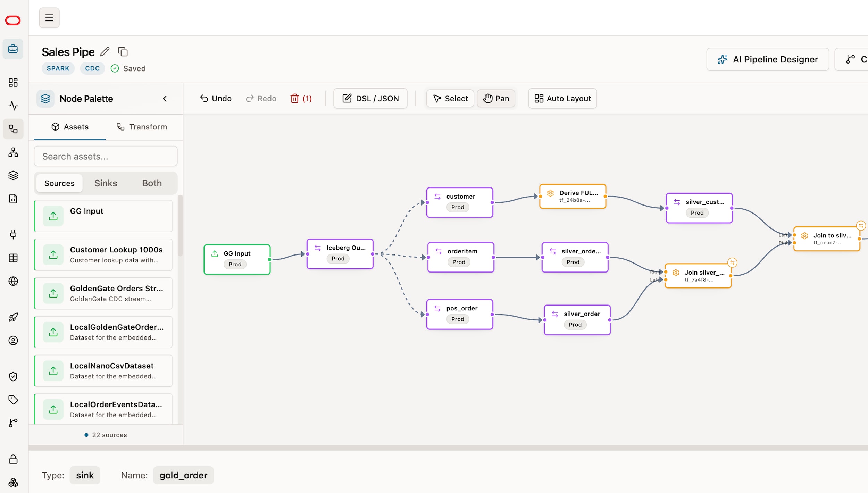
Task: Click the gold_order name value
Action: [x=183, y=475]
